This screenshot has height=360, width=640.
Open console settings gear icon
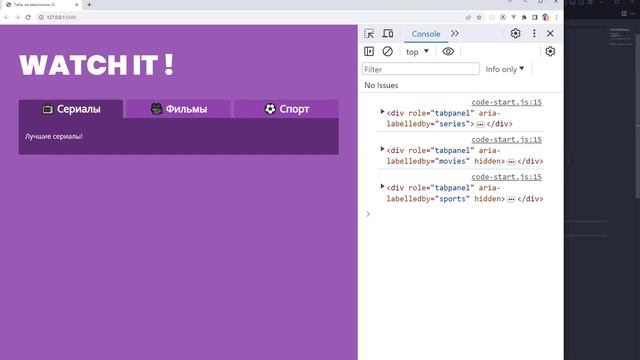point(550,51)
